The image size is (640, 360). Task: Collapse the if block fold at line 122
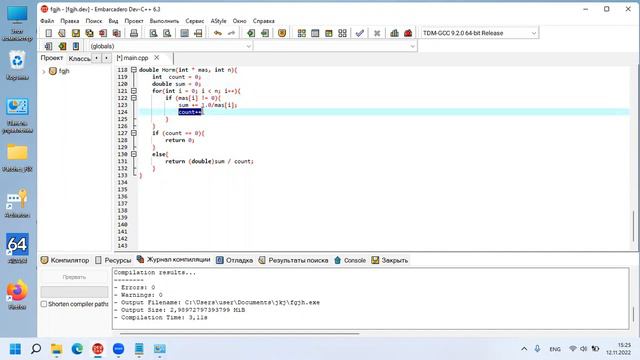click(x=133, y=98)
